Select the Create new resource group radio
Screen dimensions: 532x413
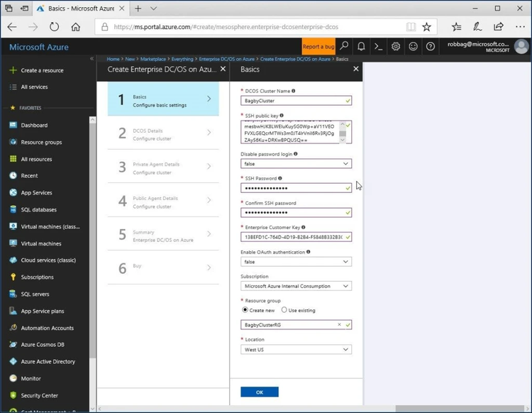point(245,310)
